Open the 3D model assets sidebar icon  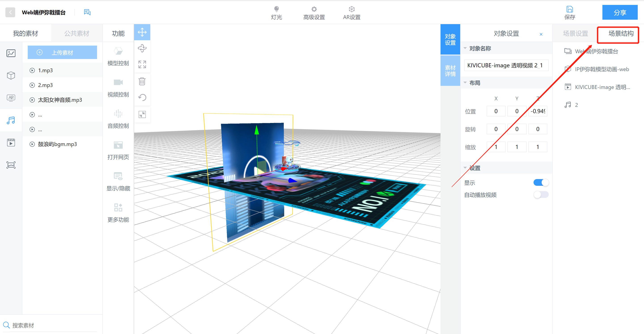[x=11, y=75]
